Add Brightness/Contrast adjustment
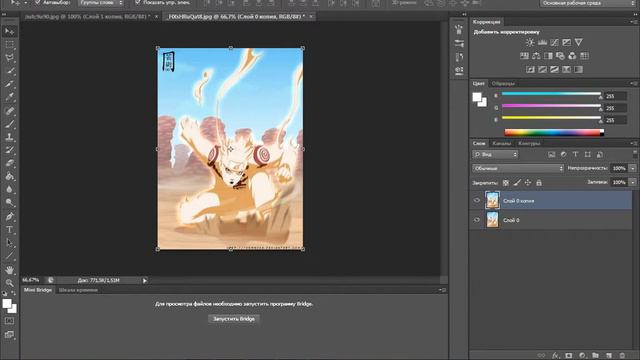Screen dimensions: 640x360 tap(530, 42)
